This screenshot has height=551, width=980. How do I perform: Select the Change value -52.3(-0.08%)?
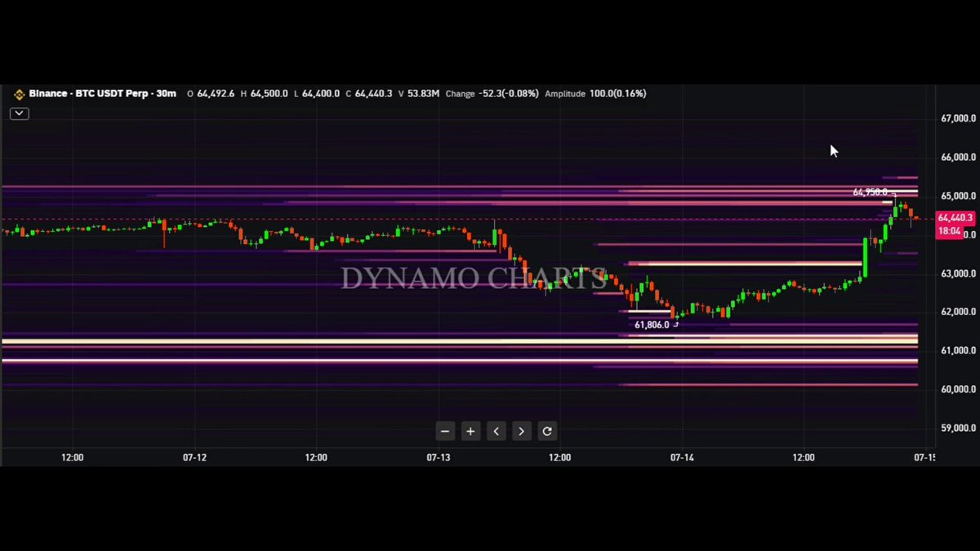[508, 94]
